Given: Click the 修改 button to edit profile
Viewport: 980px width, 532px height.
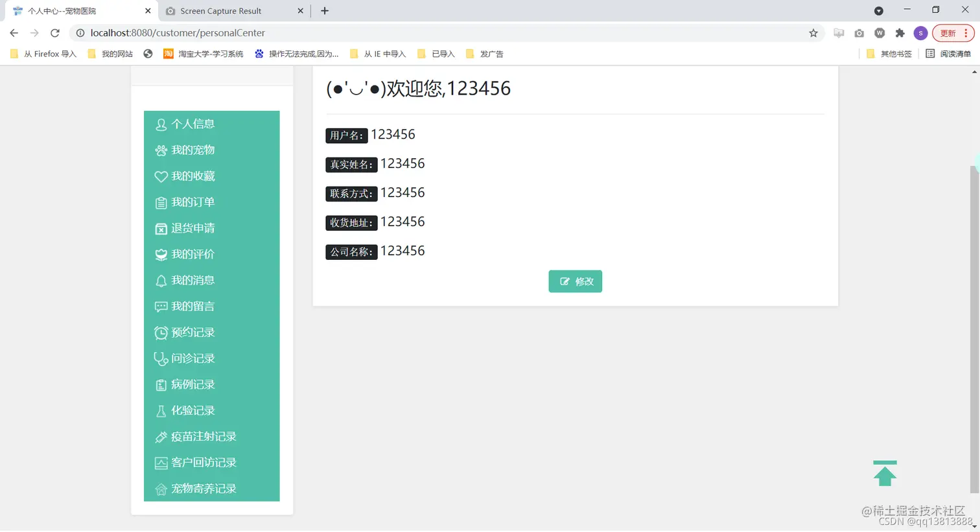Looking at the screenshot, I should (x=575, y=281).
